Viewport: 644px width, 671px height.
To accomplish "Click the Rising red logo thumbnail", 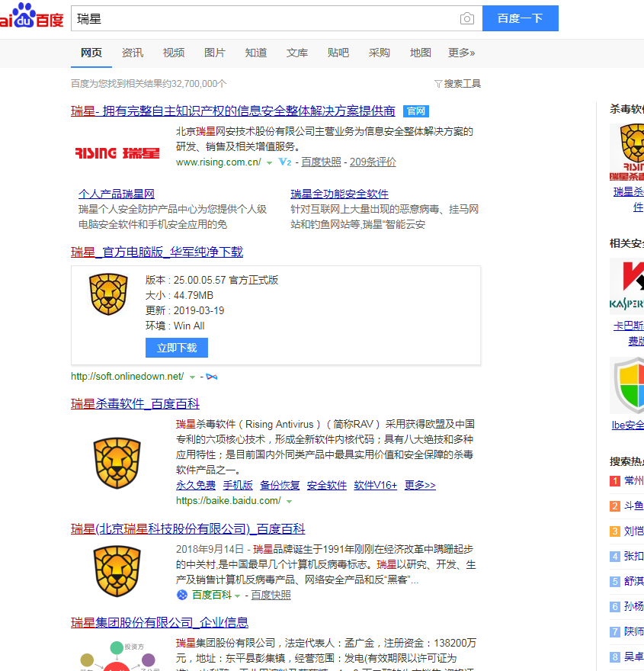I will click(117, 152).
